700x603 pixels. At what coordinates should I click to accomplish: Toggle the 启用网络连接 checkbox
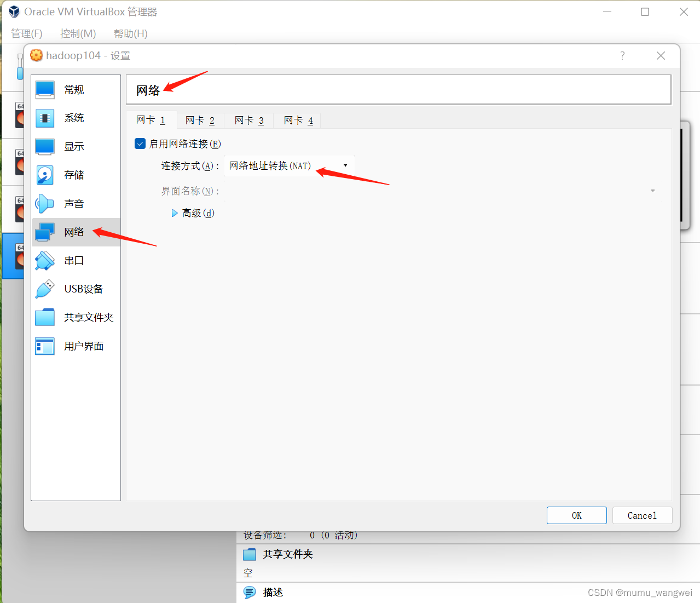pyautogui.click(x=140, y=143)
